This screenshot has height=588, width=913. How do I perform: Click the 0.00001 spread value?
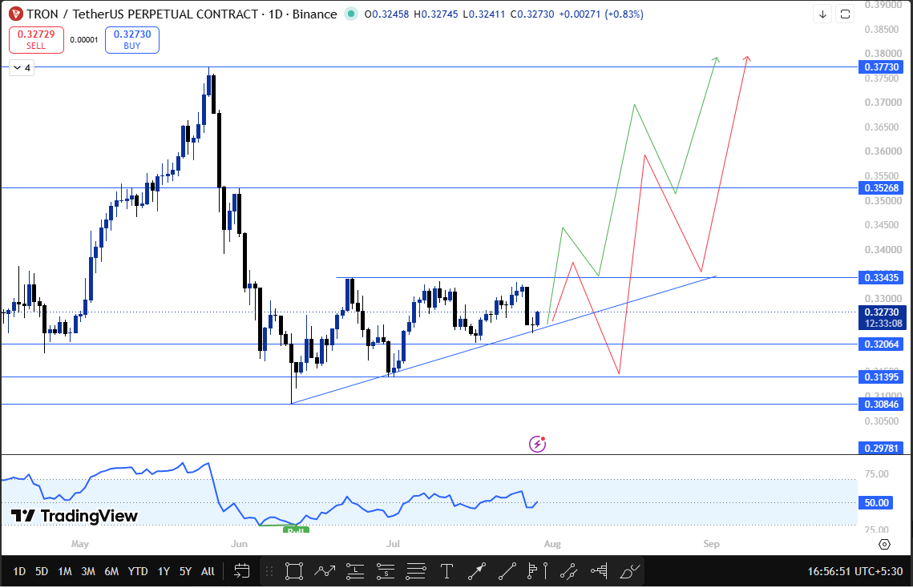(84, 40)
